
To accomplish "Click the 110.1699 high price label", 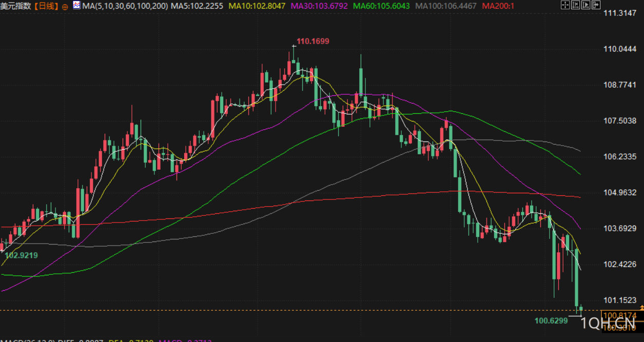I will pyautogui.click(x=313, y=41).
